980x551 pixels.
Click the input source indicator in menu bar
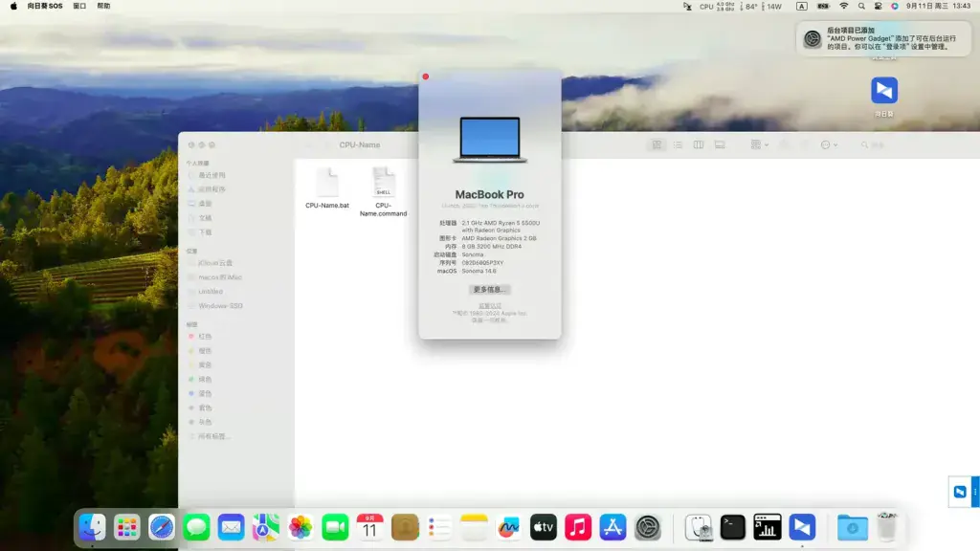801,7
